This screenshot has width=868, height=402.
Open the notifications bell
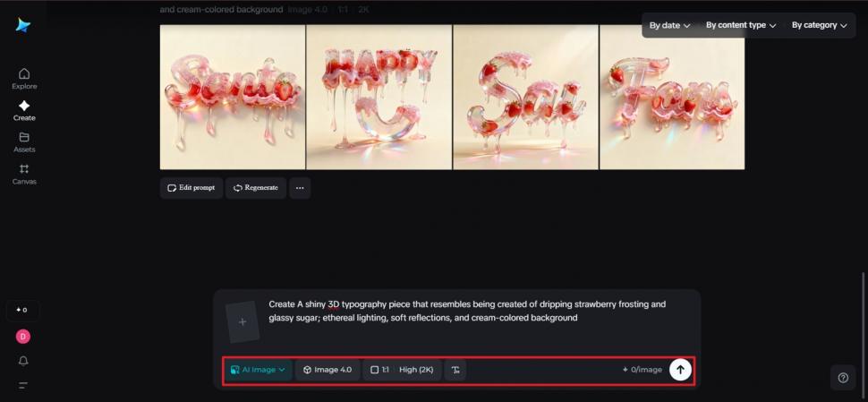coord(23,361)
